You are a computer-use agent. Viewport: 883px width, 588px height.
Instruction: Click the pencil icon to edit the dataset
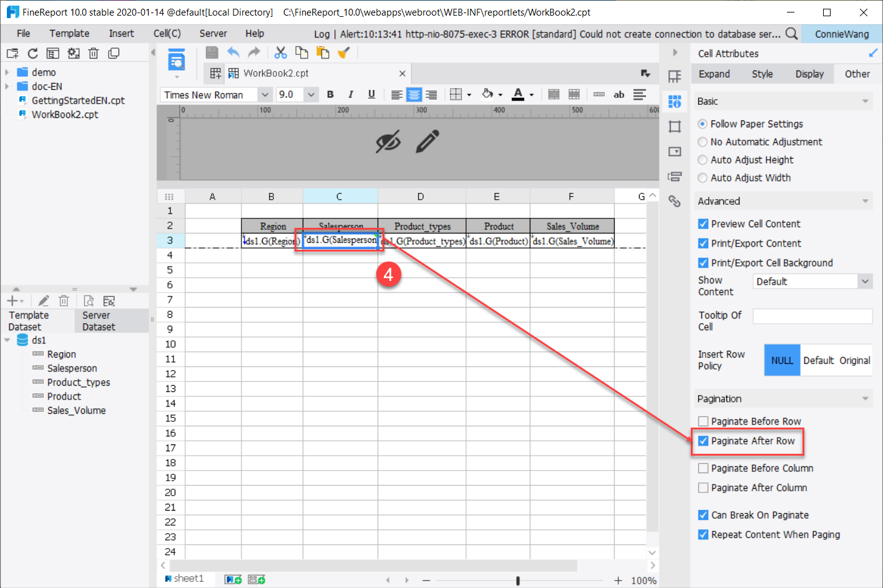pyautogui.click(x=43, y=300)
